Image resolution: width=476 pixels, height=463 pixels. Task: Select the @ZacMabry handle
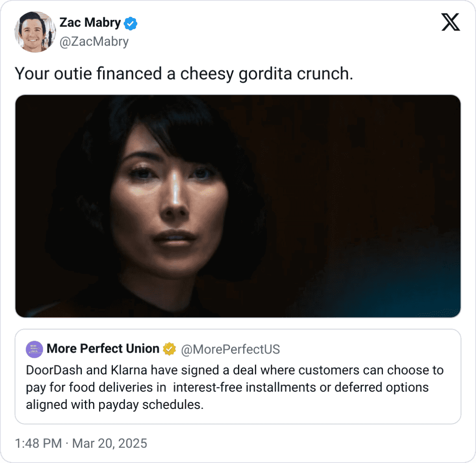coord(94,42)
